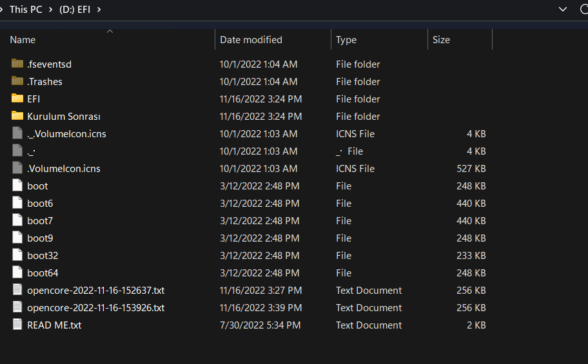Viewport: 588px width, 364px height.
Task: Click the boot64 file icon
Action: coord(17,273)
